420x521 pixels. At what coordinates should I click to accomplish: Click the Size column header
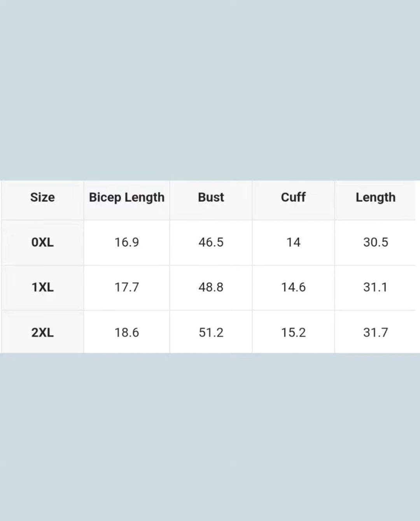[42, 198]
